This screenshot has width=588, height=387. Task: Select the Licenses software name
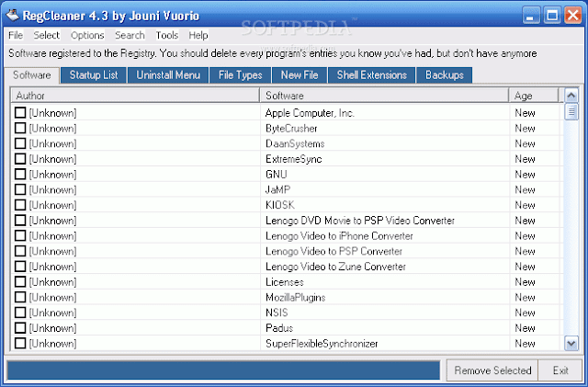coord(285,282)
